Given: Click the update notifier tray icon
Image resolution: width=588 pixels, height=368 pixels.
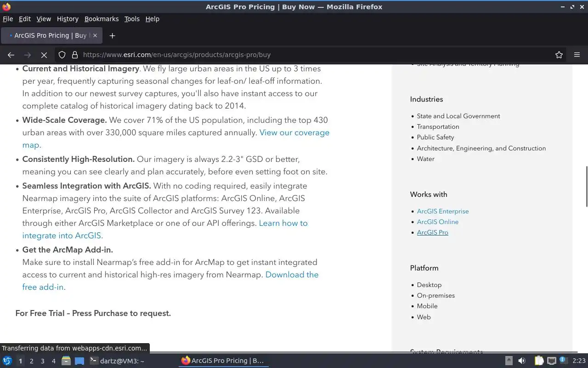Looking at the screenshot, I should (x=564, y=361).
